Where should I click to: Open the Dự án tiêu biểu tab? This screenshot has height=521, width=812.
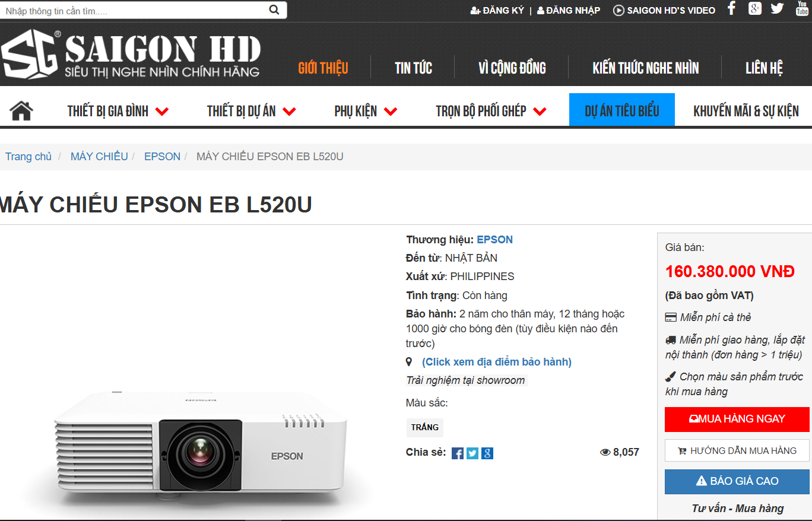pos(622,110)
